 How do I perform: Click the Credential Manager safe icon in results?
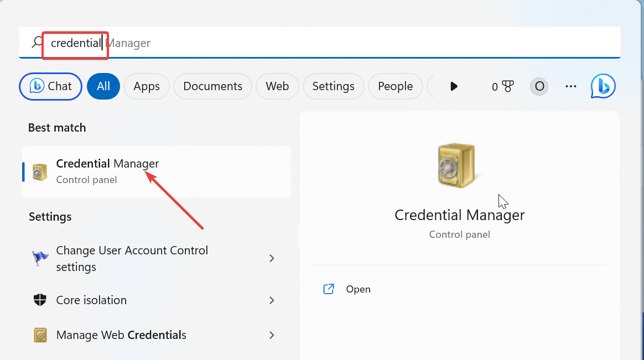[x=40, y=172]
